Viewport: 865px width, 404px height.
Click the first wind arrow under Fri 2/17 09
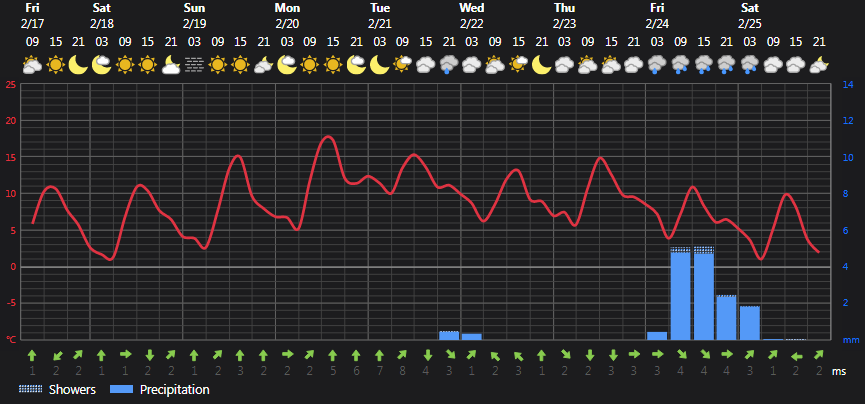(32, 354)
